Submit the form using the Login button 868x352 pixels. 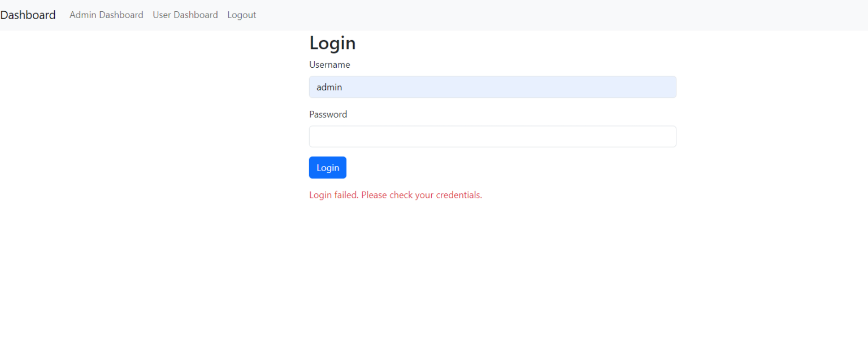pos(328,167)
